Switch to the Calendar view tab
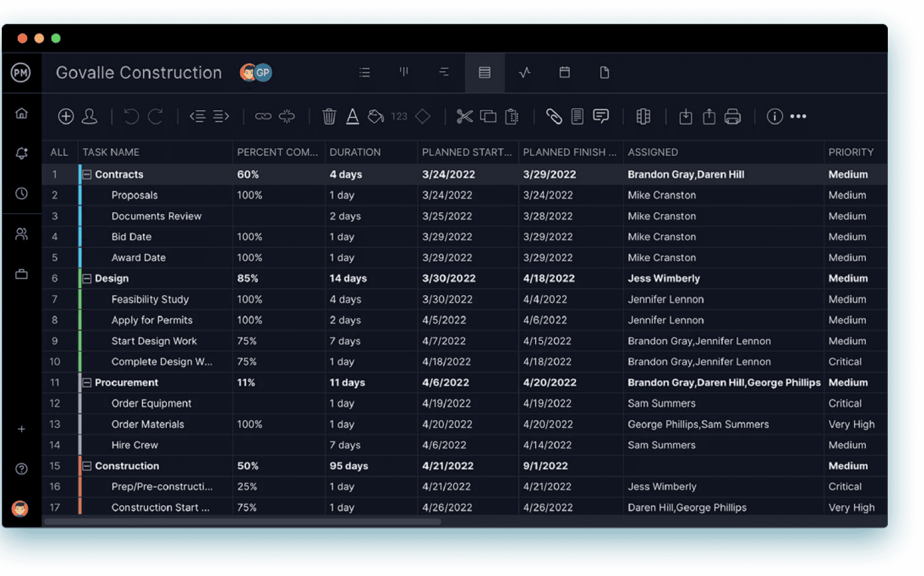 pyautogui.click(x=564, y=72)
